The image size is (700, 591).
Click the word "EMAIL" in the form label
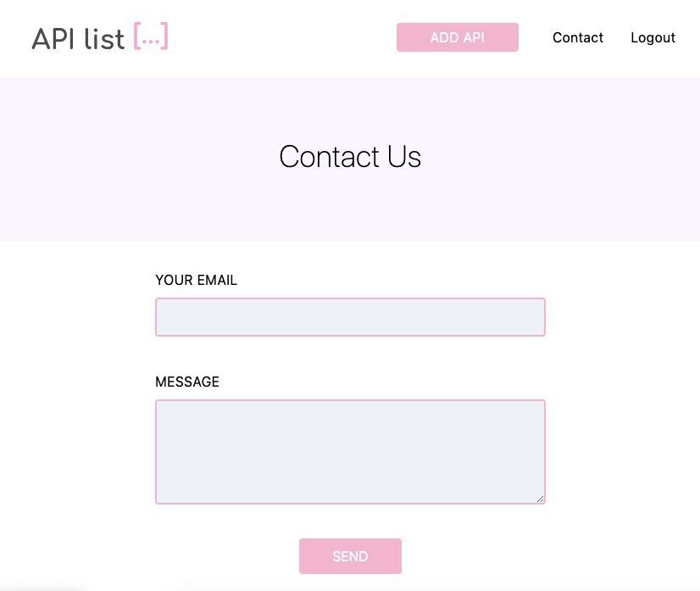(x=215, y=280)
